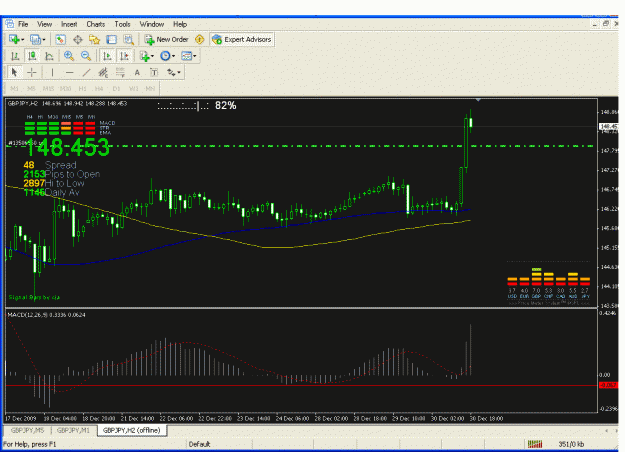Open the Templates icon
Screen dimensions: 625x452
(186, 56)
